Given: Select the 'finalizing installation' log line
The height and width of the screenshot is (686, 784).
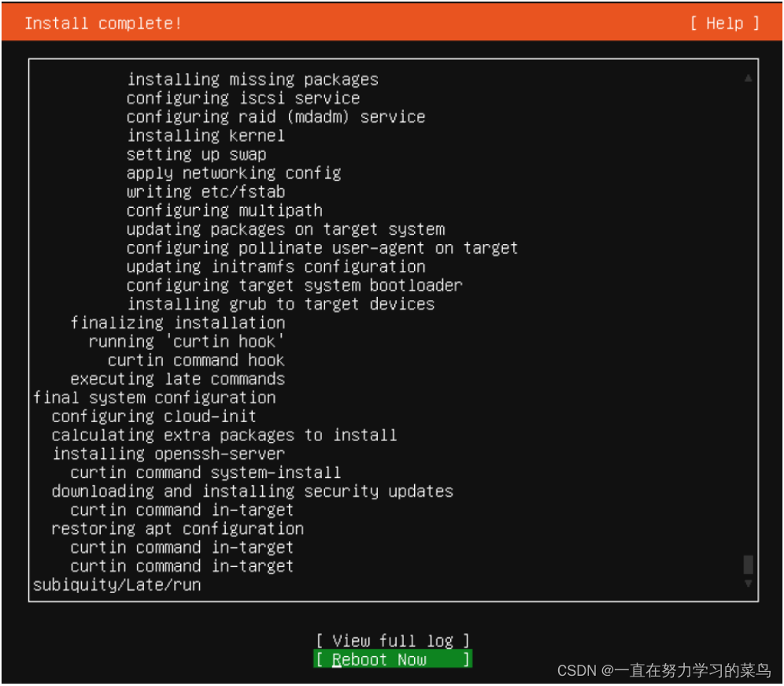Looking at the screenshot, I should (x=177, y=323).
